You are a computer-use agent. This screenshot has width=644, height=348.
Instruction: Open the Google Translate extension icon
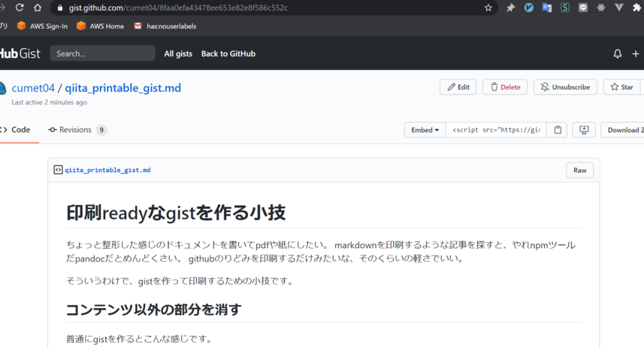click(x=546, y=8)
